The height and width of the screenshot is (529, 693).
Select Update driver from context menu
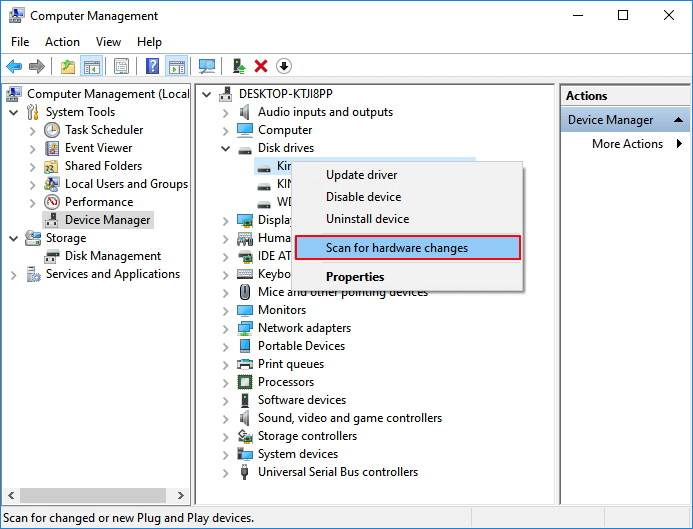[x=361, y=175]
